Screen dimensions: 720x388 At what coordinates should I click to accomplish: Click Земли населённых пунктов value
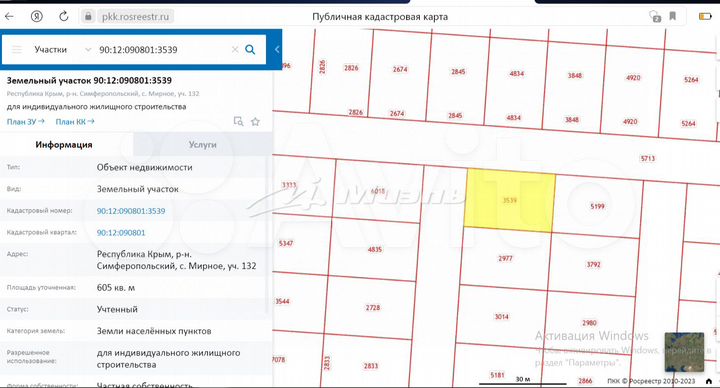(x=154, y=331)
